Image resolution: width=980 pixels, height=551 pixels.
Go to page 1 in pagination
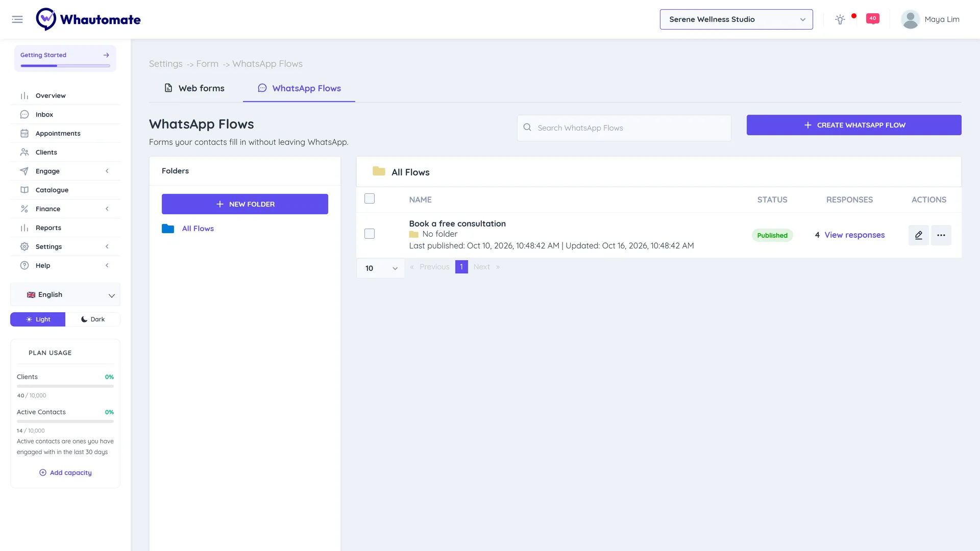point(461,267)
